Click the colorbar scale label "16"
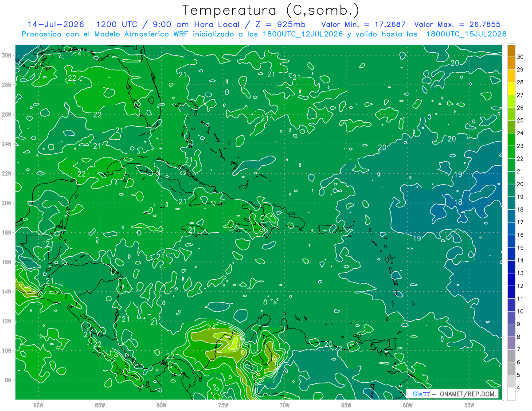This screenshot has height=411, width=532. click(x=520, y=235)
